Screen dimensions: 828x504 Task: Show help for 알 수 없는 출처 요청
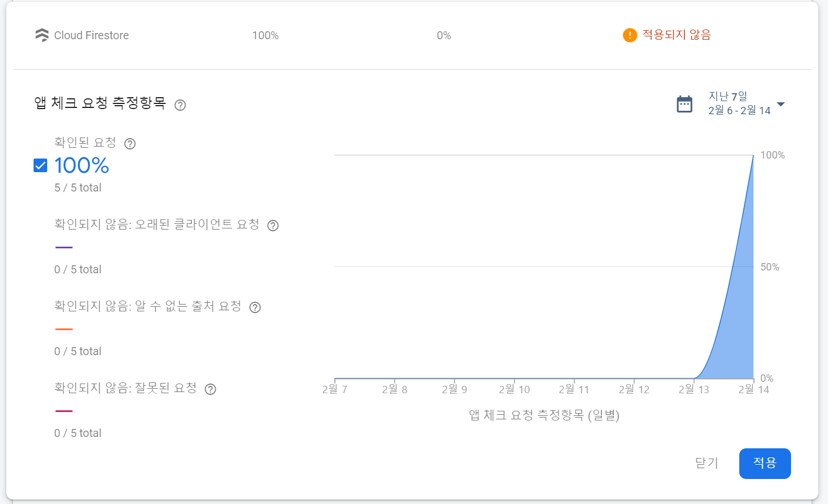pyautogui.click(x=255, y=307)
